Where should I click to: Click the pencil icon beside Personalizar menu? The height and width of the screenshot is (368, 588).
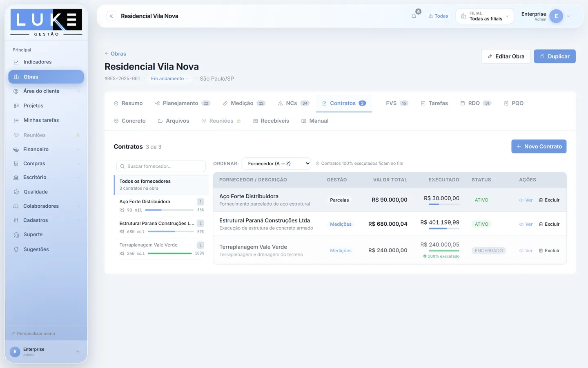13,334
